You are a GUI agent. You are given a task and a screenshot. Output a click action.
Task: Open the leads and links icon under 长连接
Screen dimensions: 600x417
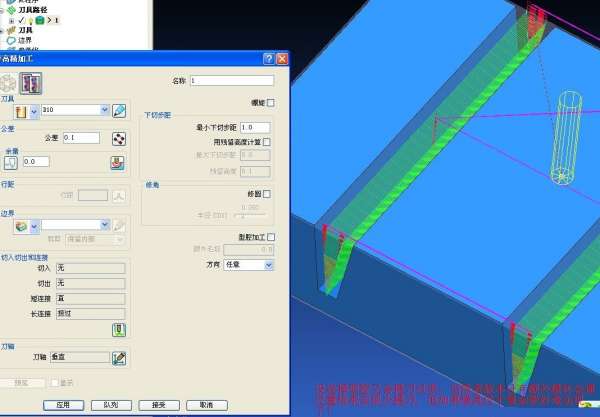[119, 330]
